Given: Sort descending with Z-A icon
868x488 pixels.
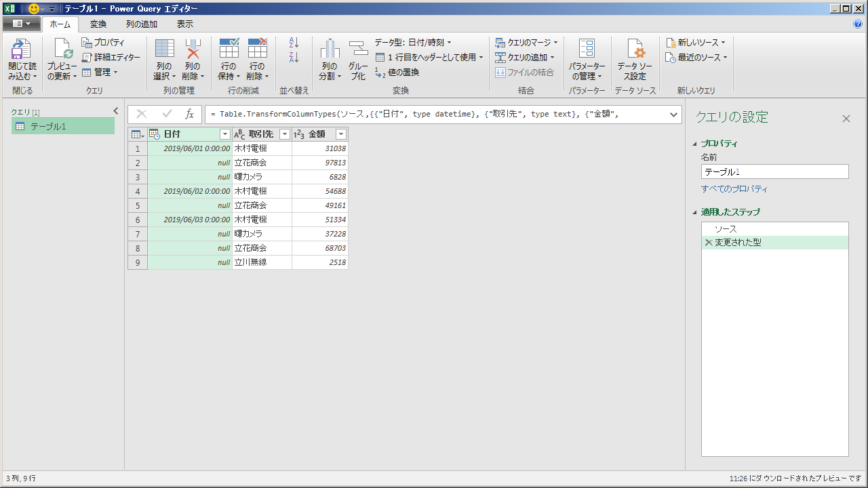Looking at the screenshot, I should tap(294, 58).
